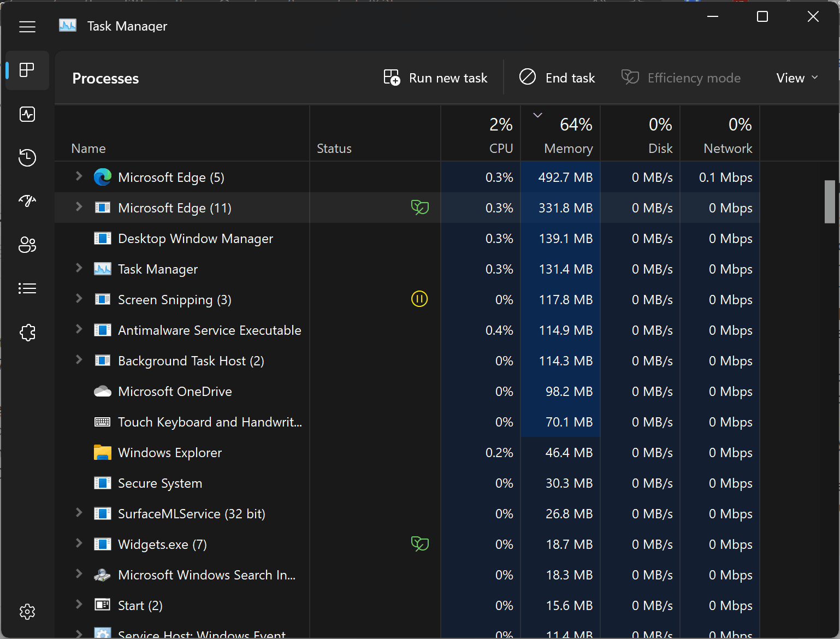Select the Windows Explorer process name

point(170,453)
